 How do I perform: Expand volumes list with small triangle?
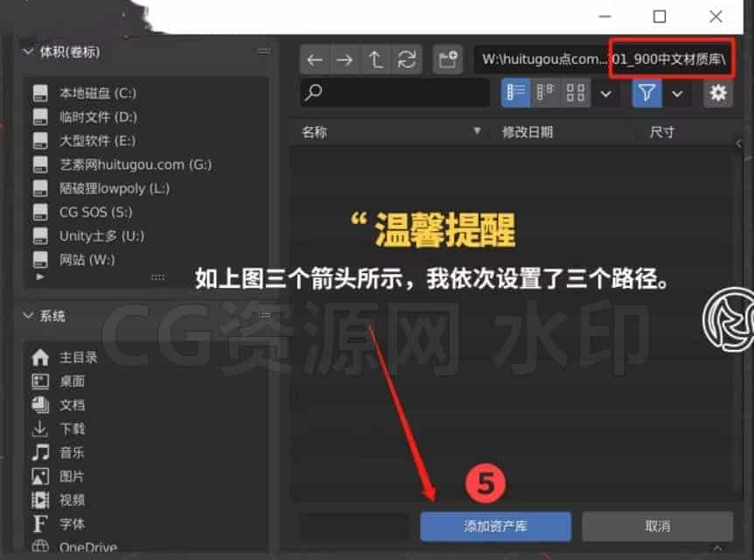[x=40, y=277]
